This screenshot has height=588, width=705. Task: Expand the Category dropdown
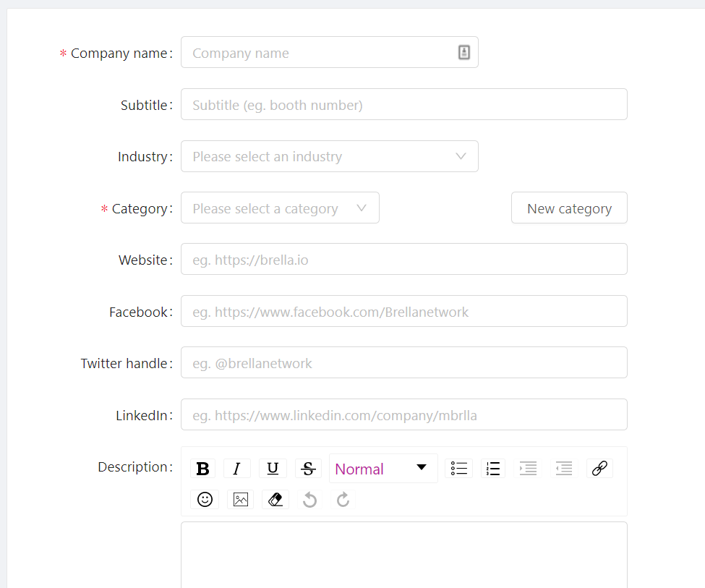[x=280, y=208]
